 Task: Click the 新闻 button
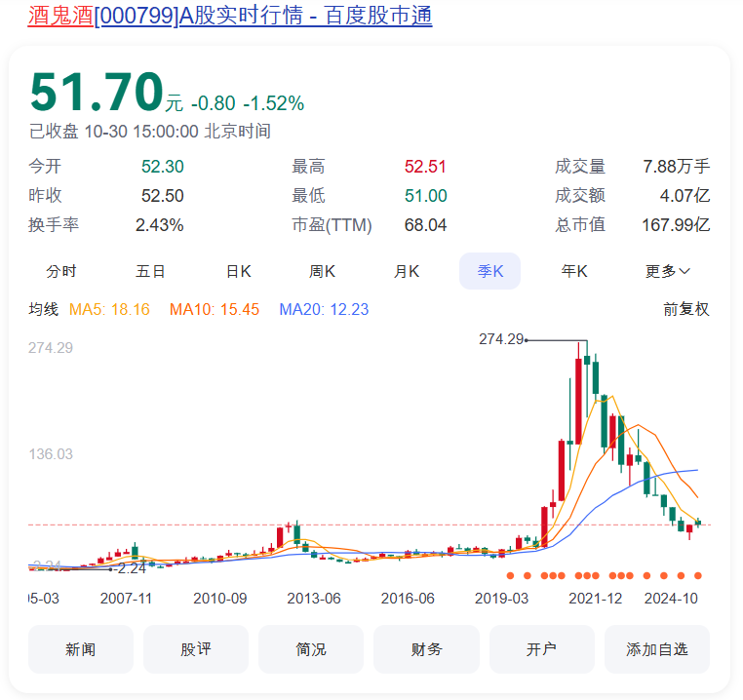(x=81, y=648)
